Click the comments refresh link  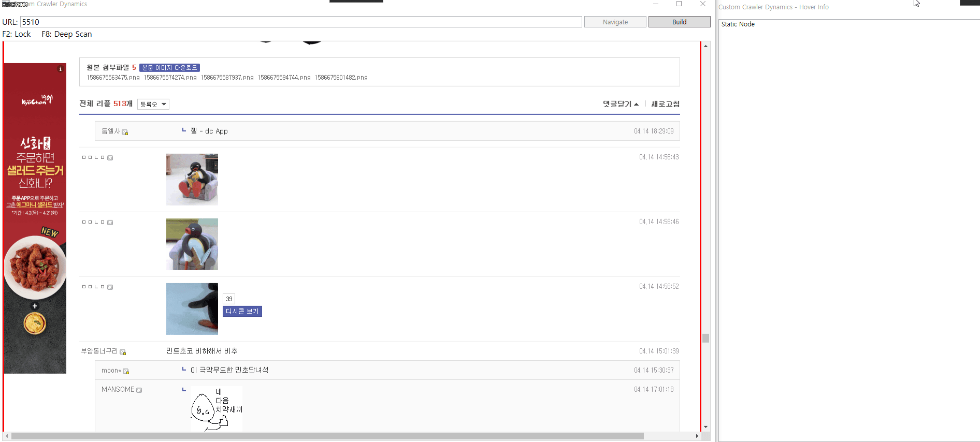(666, 104)
